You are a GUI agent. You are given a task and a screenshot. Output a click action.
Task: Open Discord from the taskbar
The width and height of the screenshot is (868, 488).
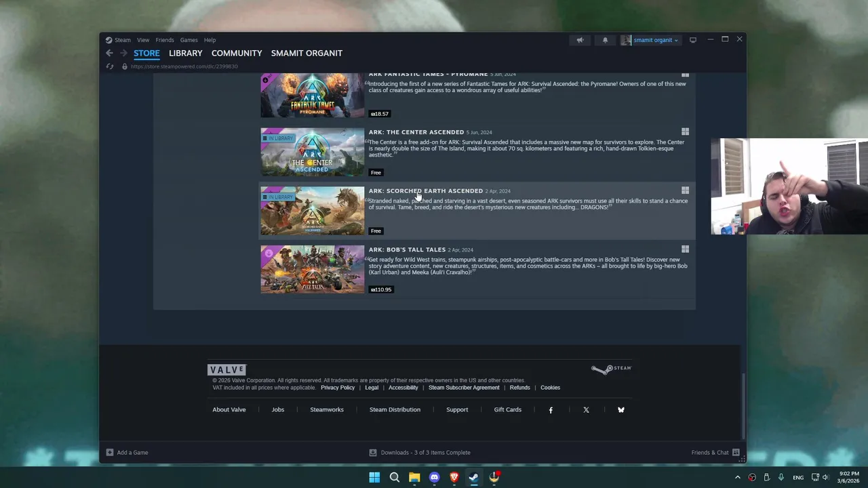point(434,477)
